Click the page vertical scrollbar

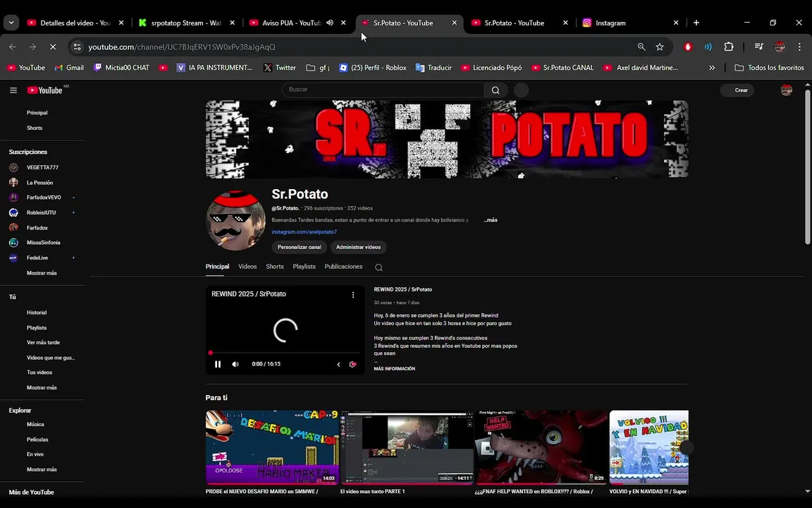pyautogui.click(x=807, y=166)
